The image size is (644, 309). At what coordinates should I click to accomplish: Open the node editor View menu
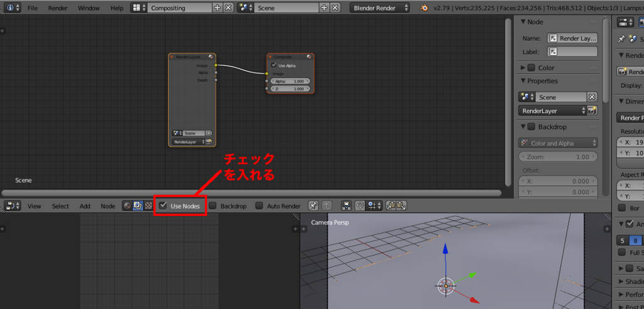click(34, 206)
